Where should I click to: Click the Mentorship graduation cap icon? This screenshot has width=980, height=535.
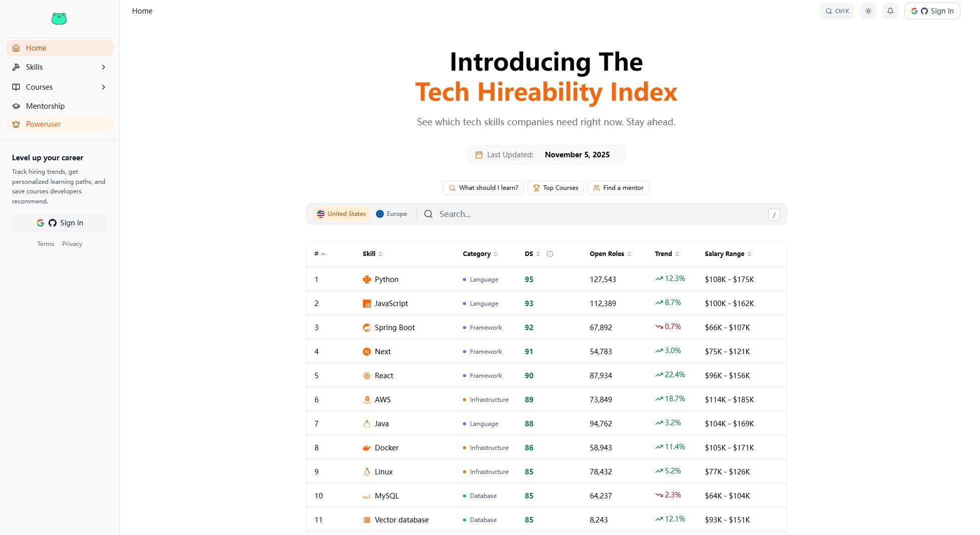coord(16,106)
